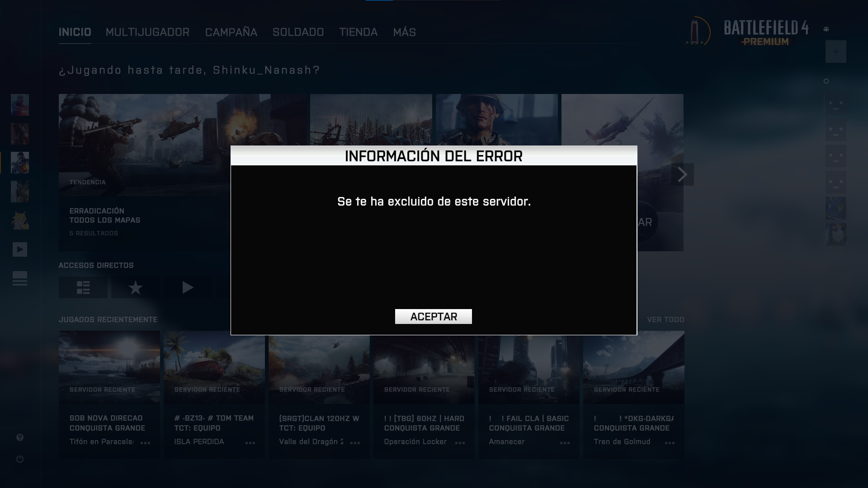The image size is (868, 488).
Task: Select the third friend avatar placeholder
Action: click(835, 156)
